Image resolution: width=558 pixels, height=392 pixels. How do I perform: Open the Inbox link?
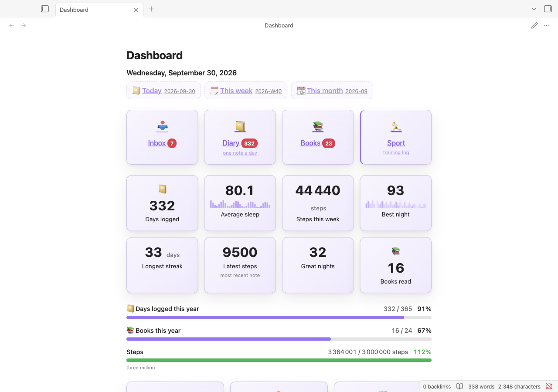tap(157, 143)
